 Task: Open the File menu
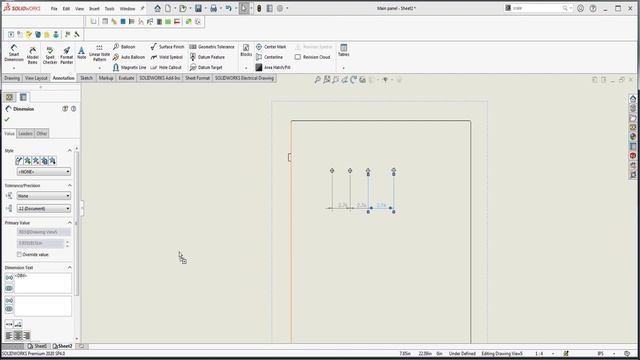click(54, 9)
